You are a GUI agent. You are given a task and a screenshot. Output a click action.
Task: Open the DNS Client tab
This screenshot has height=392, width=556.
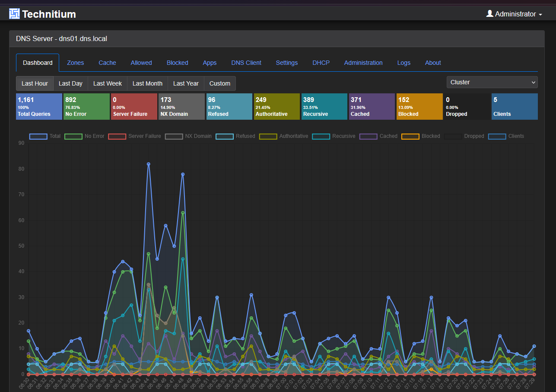(x=246, y=63)
